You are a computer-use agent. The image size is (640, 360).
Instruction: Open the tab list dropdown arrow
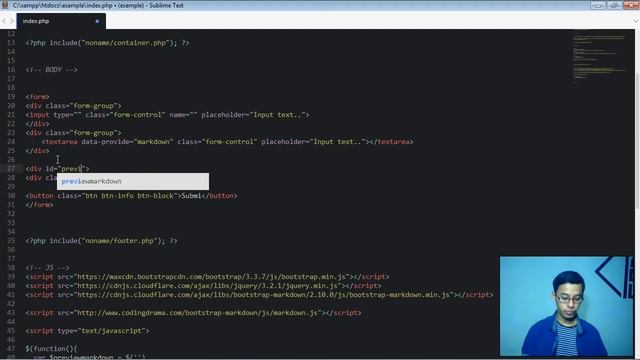coord(636,21)
